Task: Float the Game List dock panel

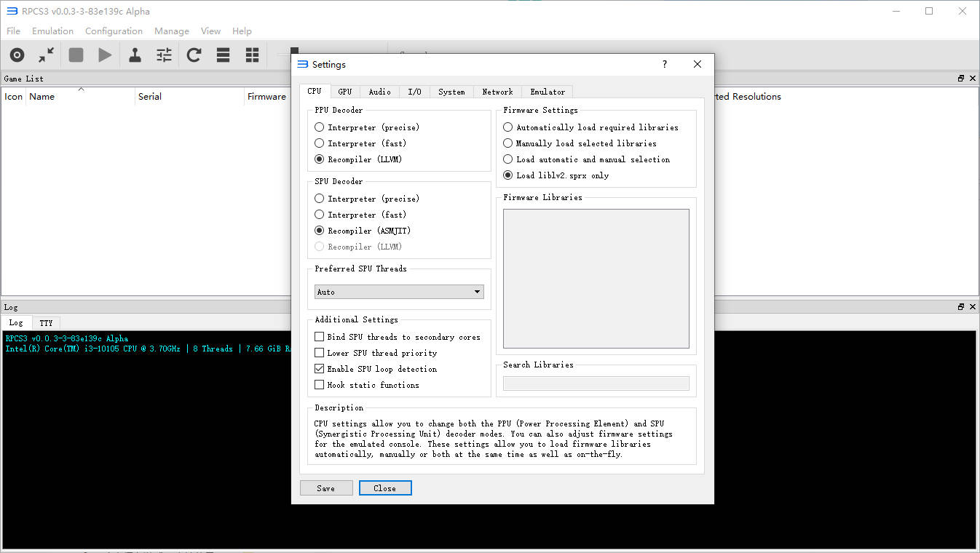Action: pos(961,79)
